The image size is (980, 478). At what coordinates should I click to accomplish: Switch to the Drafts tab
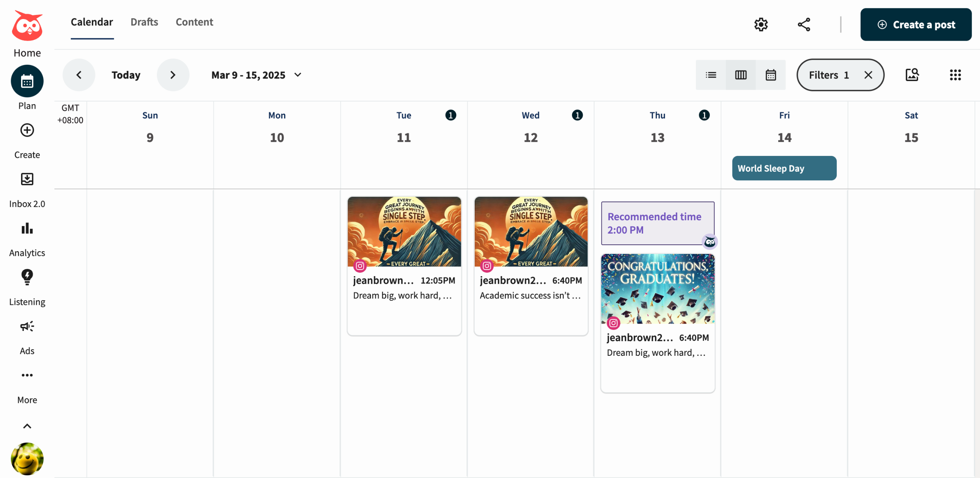(x=144, y=22)
